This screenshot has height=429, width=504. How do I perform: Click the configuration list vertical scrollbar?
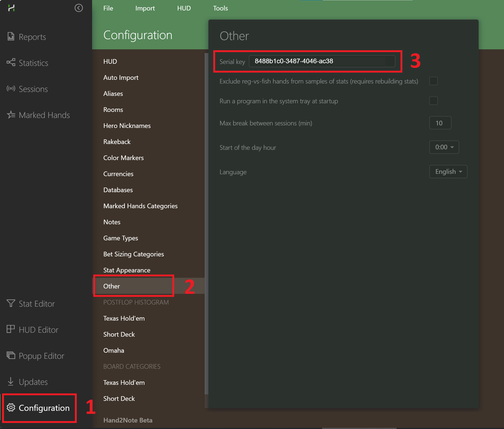coord(206,219)
